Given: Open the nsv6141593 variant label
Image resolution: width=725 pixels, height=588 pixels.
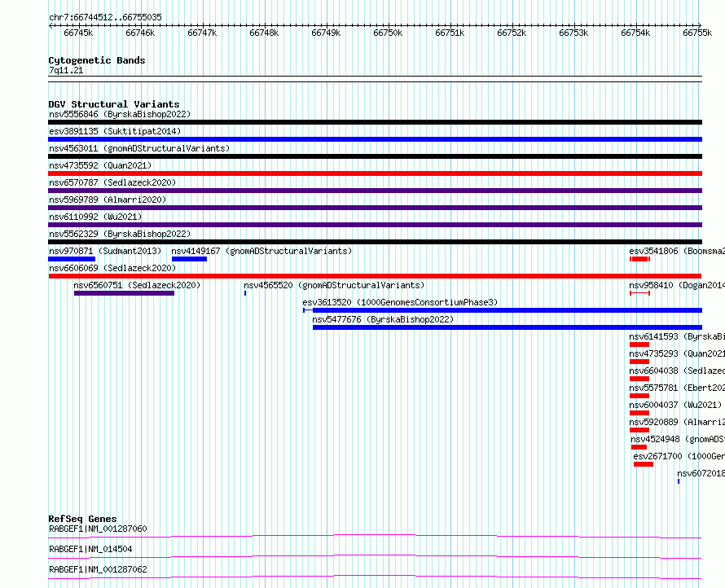Looking at the screenshot, I should click(677, 336).
